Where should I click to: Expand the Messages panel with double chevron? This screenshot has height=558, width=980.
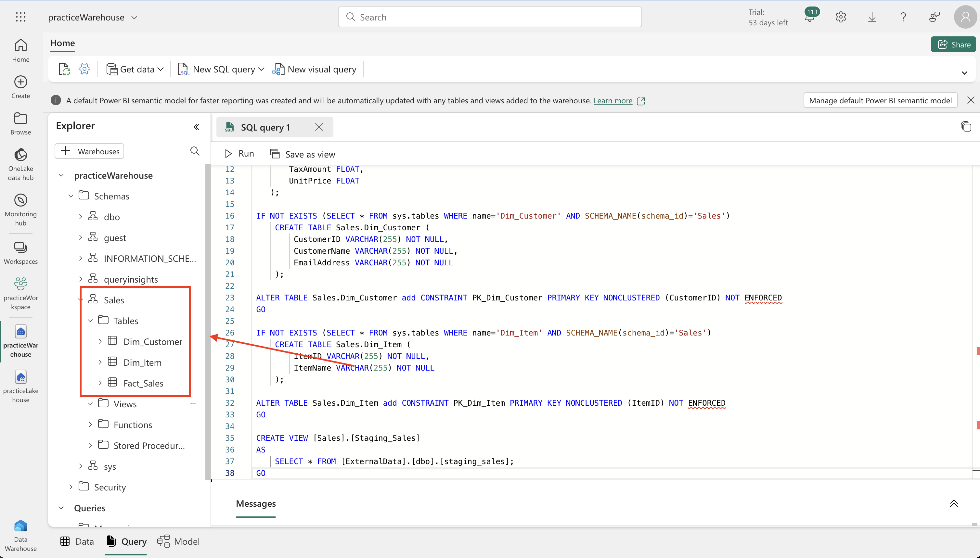954,503
